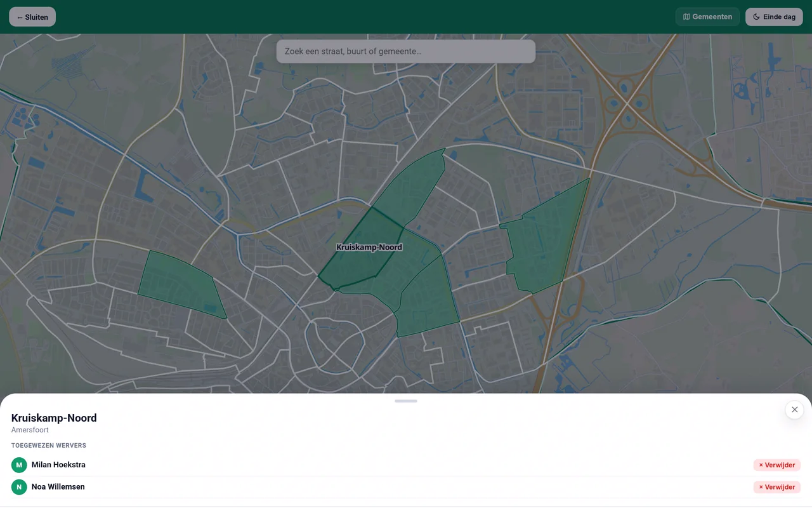The width and height of the screenshot is (812, 508).
Task: Click the moon icon in Einde dag
Action: [756, 17]
